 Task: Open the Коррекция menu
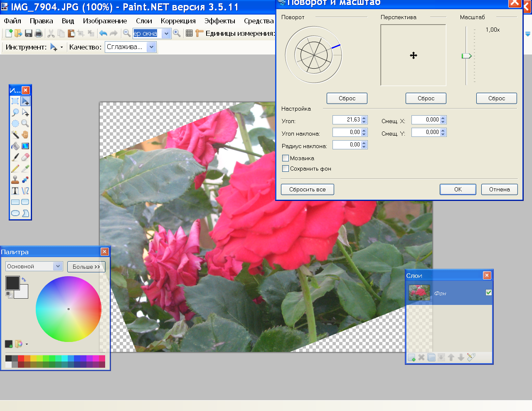click(x=178, y=21)
